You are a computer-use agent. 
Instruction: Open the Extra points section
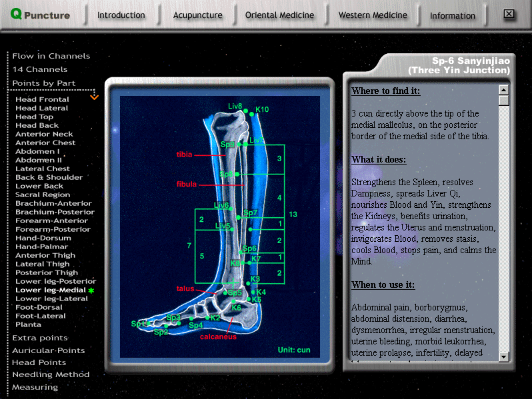[39, 338]
